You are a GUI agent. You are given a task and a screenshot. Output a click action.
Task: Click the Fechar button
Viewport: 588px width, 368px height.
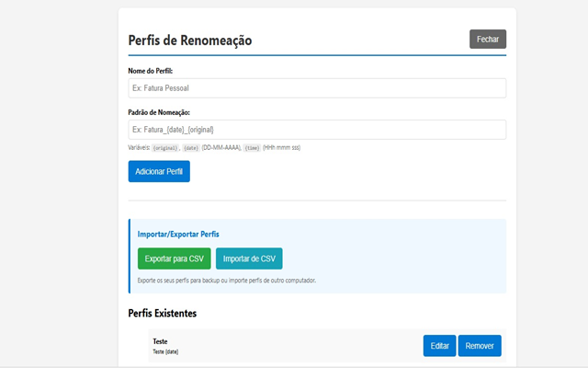tap(487, 40)
